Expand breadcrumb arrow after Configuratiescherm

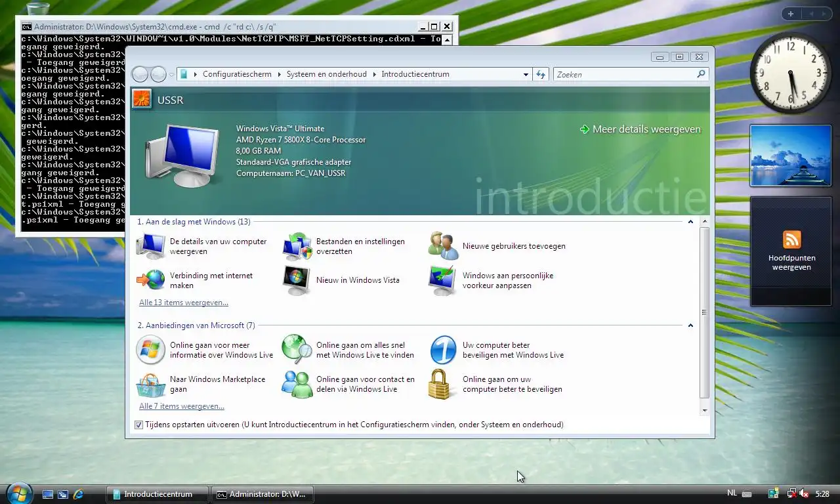(279, 75)
